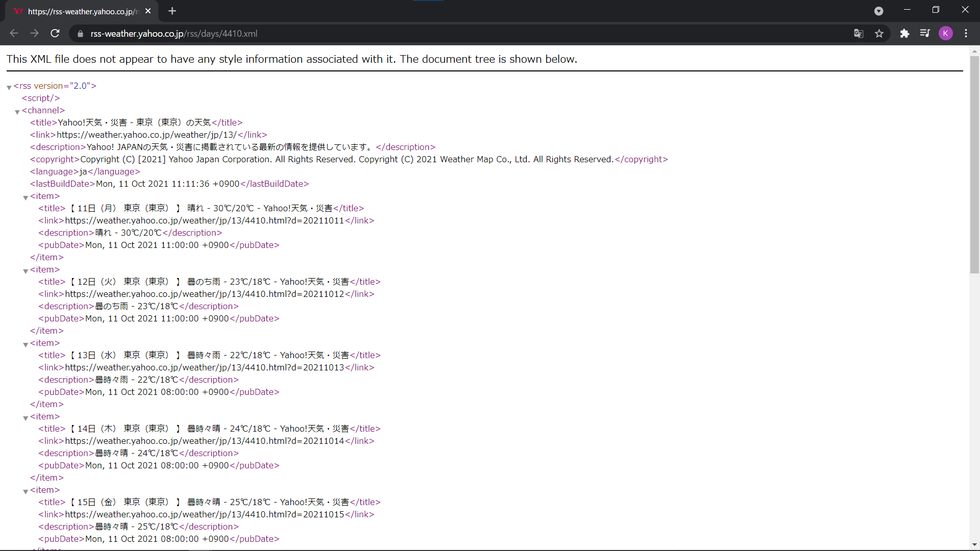Click the link text ending d=20211011
Image resolution: width=980 pixels, height=551 pixels.
[x=205, y=220]
